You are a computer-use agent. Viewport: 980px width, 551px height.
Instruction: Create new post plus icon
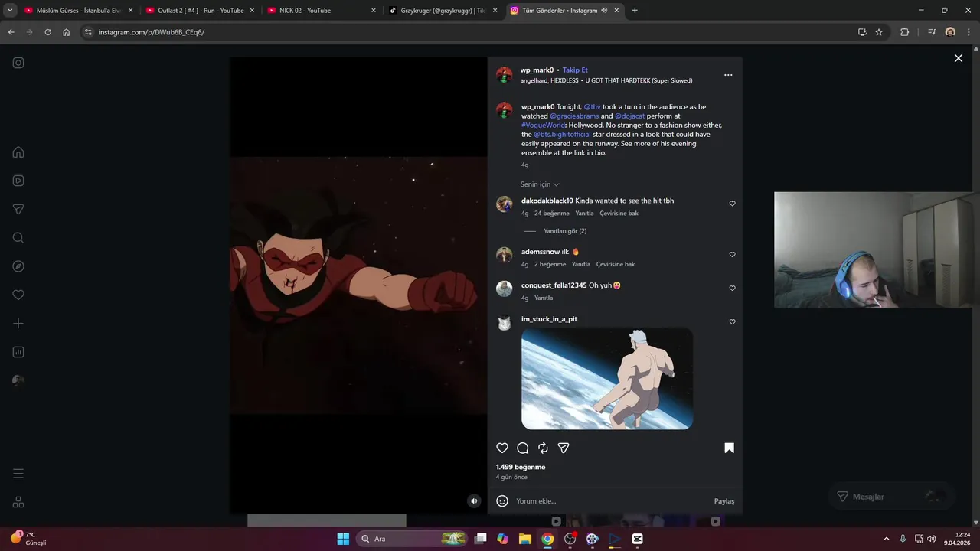pos(18,324)
